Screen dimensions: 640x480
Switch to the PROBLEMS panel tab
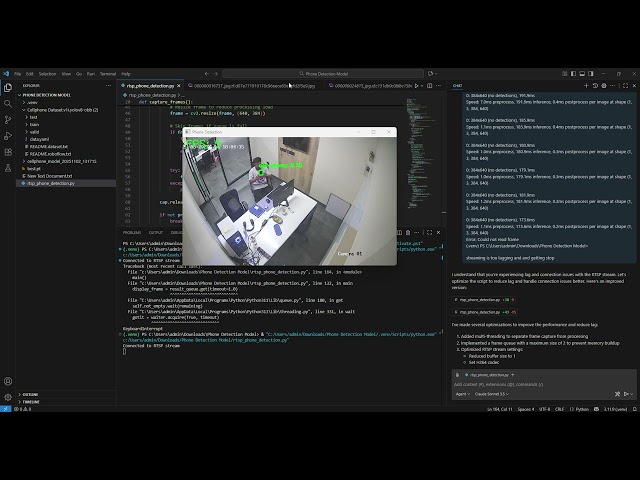[x=132, y=233]
